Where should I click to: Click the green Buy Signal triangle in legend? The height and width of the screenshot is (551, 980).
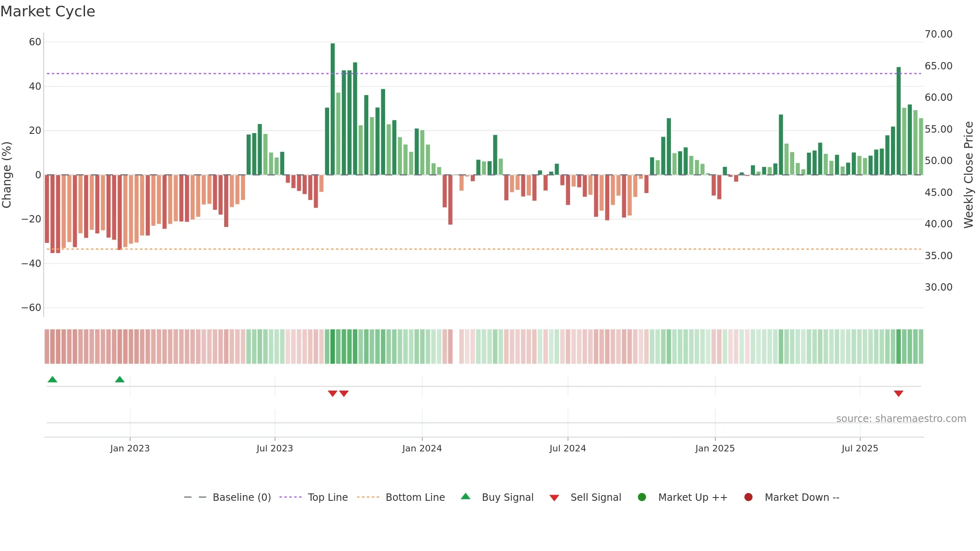point(465,496)
